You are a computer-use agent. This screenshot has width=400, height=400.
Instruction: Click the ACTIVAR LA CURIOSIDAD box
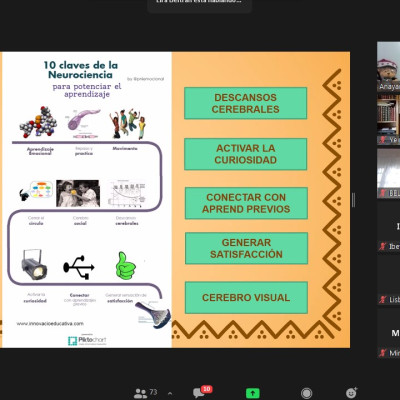point(246,154)
